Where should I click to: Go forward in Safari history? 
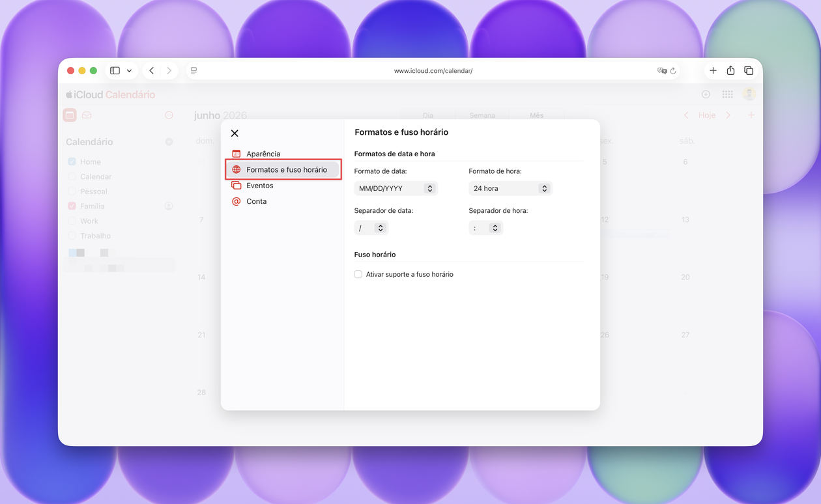coord(169,70)
